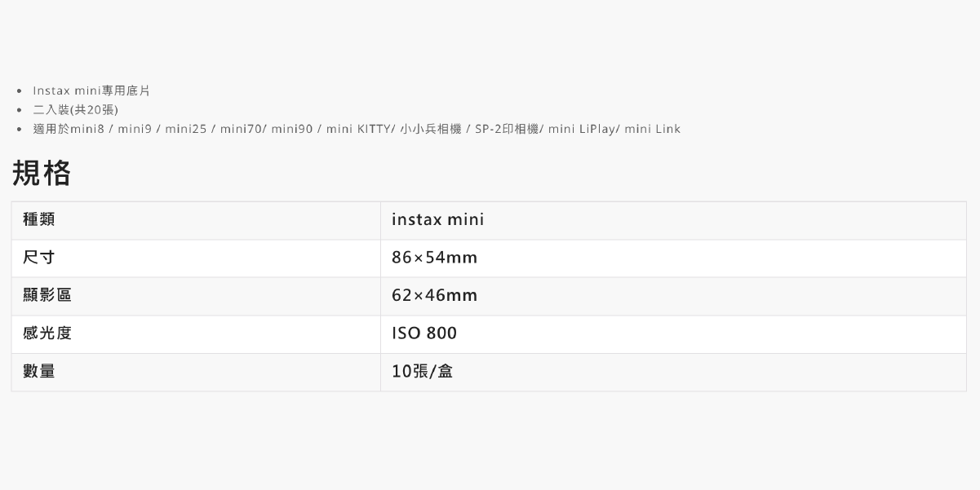Image resolution: width=980 pixels, height=490 pixels.
Task: Click the instax mini value cell
Action: click(x=437, y=220)
